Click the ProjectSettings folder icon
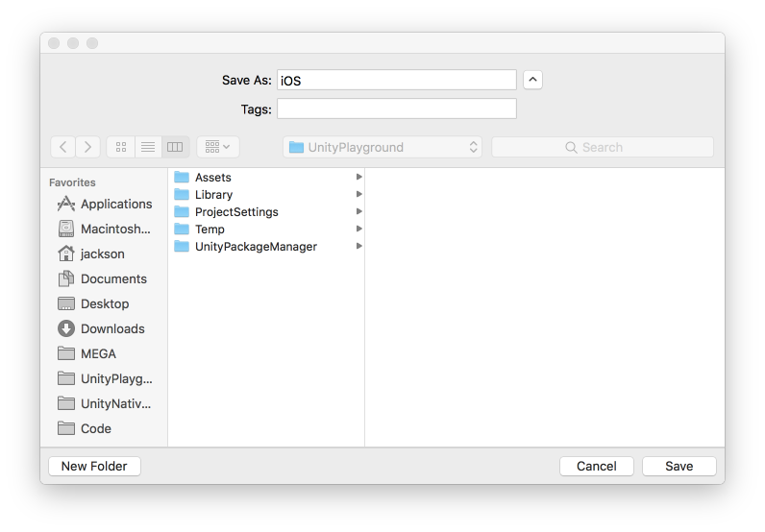 182,211
